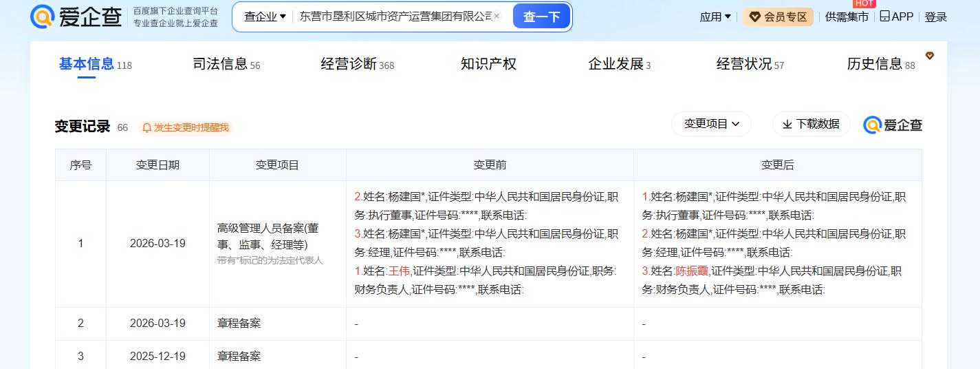Screen dimensions: 980x369
Task: Click into the company name search field
Action: coord(395,17)
